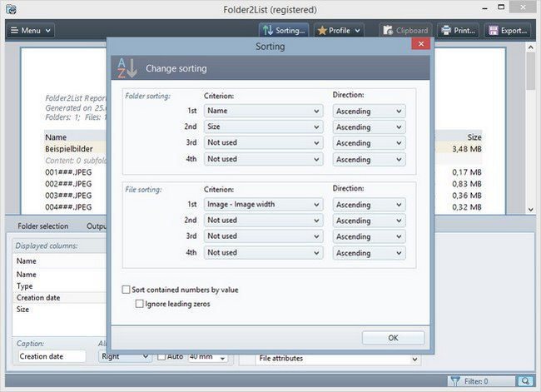Click the Clipboard toolbar button
Viewport: 541px width, 392px height.
(406, 30)
